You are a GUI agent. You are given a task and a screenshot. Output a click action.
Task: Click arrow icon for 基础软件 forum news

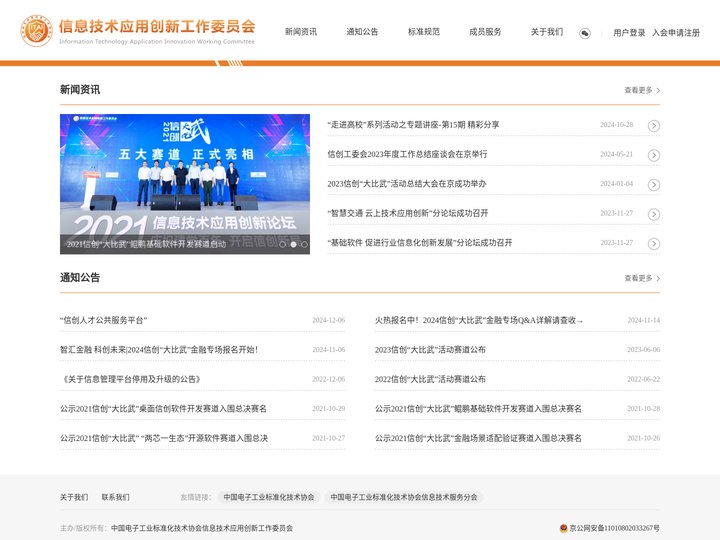point(654,244)
